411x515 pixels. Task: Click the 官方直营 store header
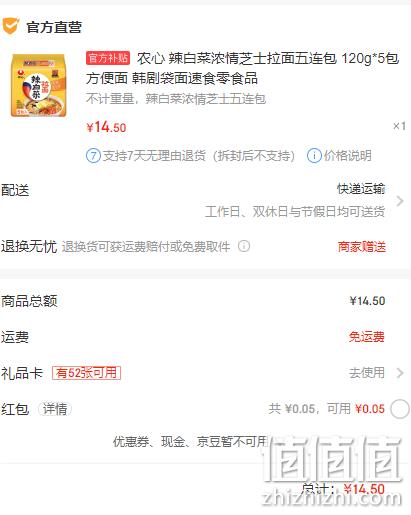(x=54, y=27)
